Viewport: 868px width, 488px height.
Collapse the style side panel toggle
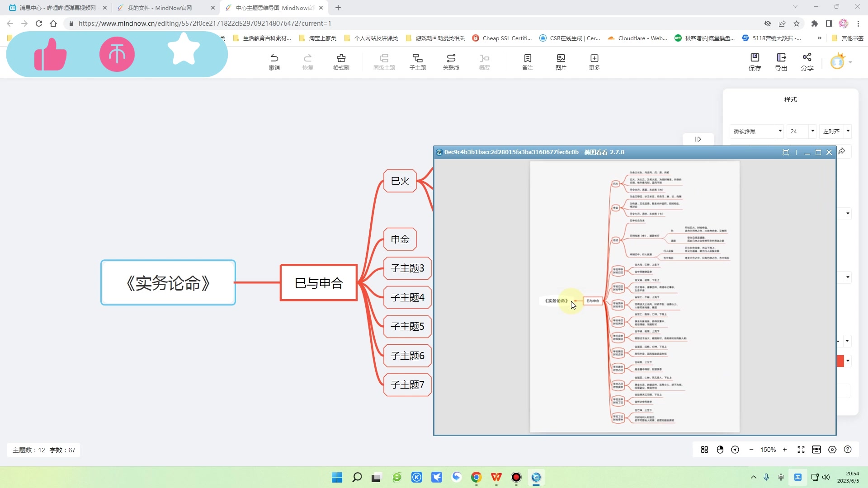[x=698, y=139]
